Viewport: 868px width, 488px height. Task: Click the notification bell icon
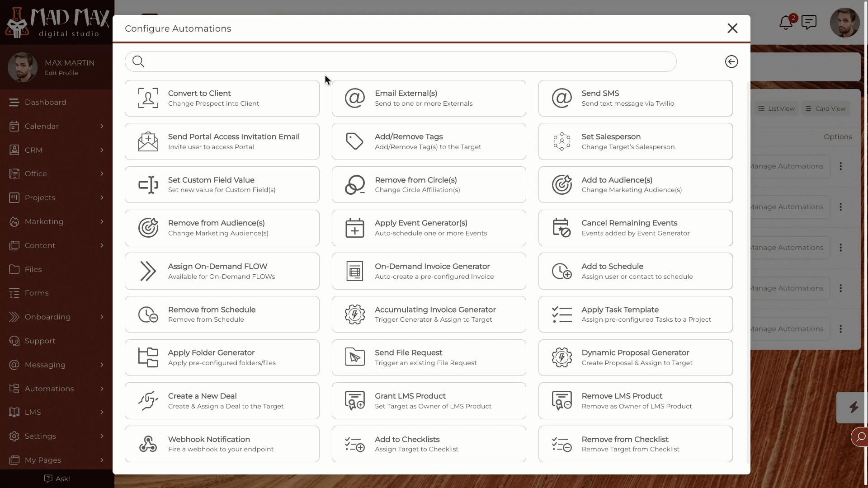[x=786, y=23]
